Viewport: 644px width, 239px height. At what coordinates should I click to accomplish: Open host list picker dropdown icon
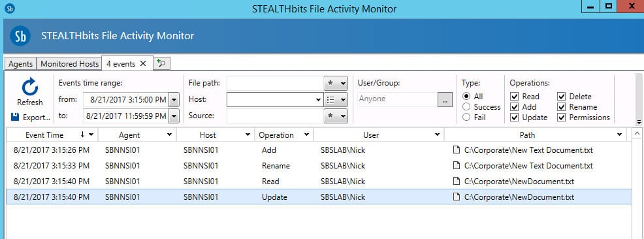pos(336,99)
